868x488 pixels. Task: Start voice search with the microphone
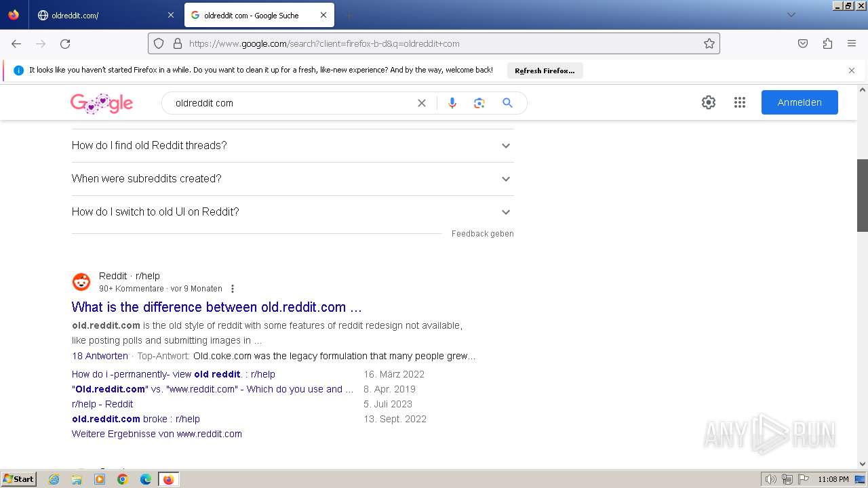[452, 103]
